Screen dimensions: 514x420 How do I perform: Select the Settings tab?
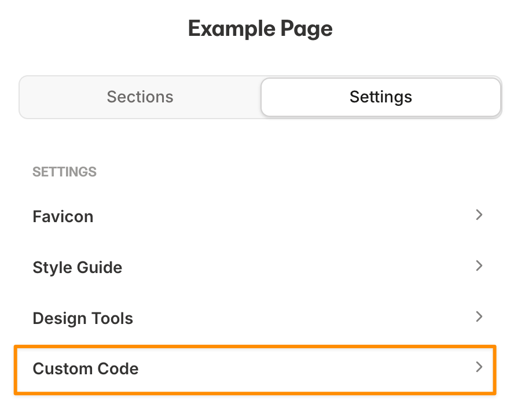point(380,97)
